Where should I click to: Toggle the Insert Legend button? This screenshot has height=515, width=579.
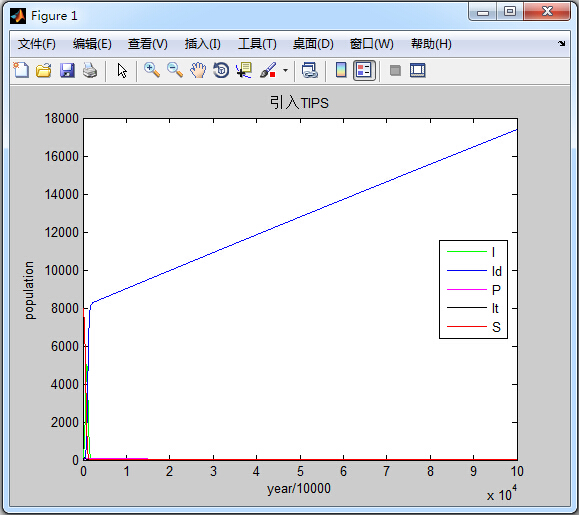point(364,70)
